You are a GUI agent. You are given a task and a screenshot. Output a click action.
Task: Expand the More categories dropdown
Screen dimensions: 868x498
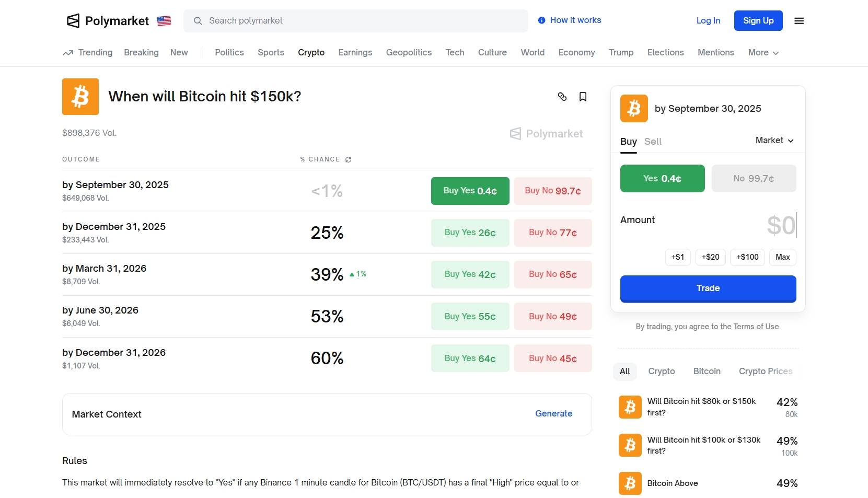click(763, 53)
